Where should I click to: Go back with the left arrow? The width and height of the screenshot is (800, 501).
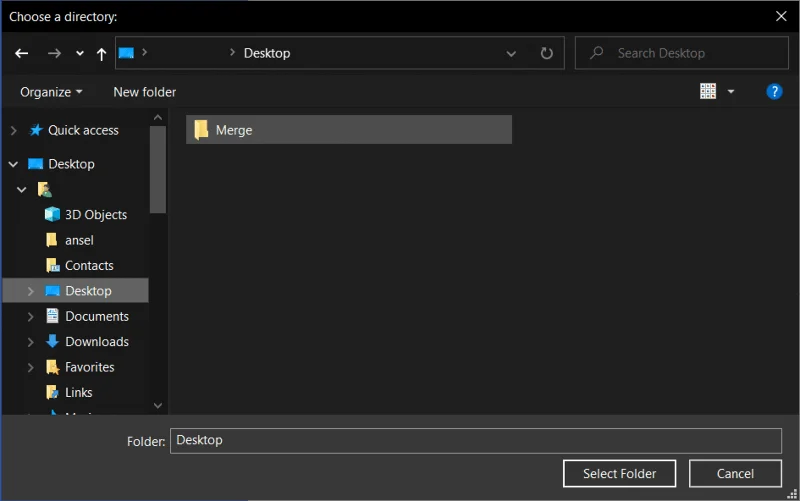point(21,53)
